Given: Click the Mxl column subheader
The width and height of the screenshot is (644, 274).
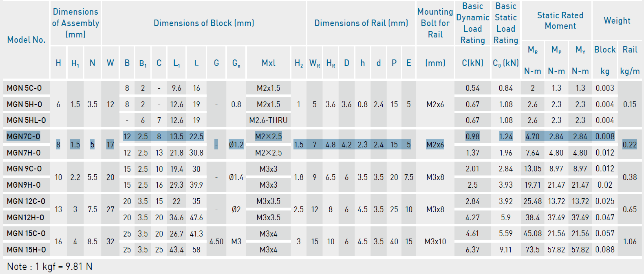Looking at the screenshot, I should [x=268, y=63].
